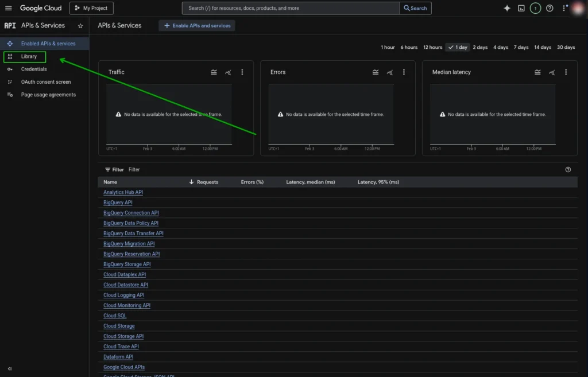View Median latency in Metrics Explorer icon
This screenshot has width=588, height=377.
(551, 72)
